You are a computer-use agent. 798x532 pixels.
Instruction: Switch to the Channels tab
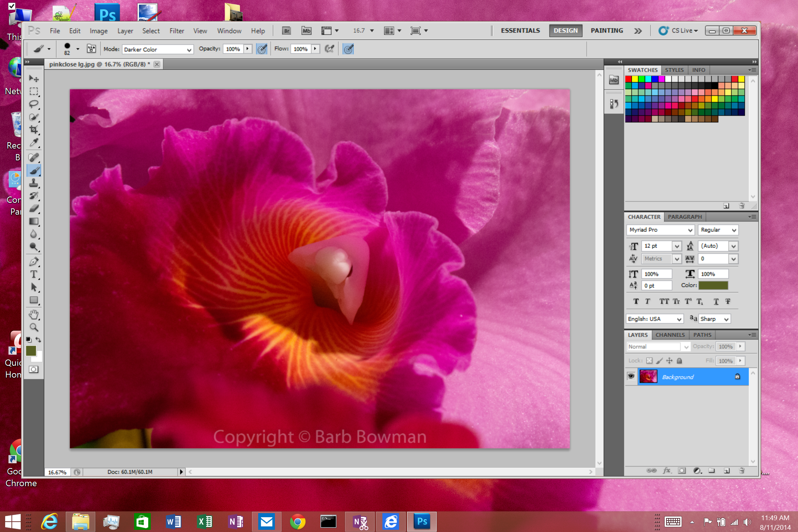[x=670, y=335]
